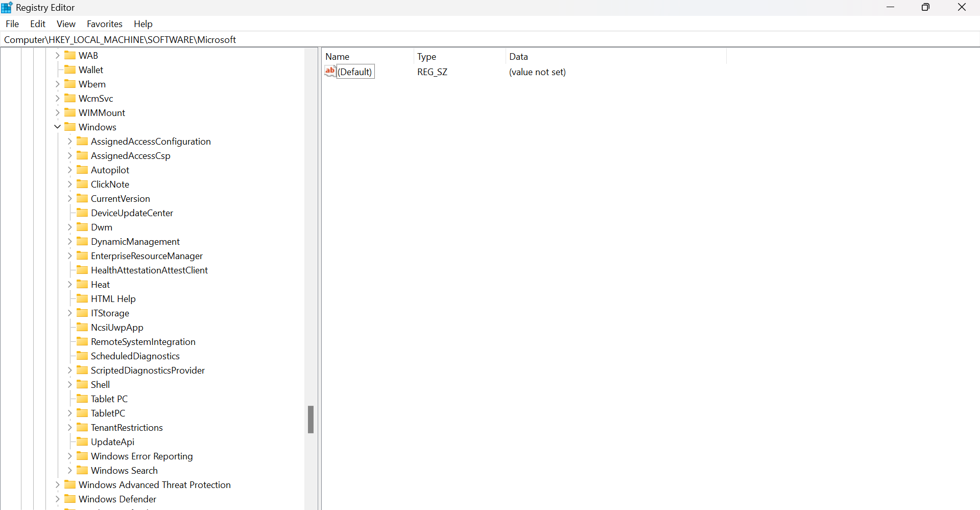Open the Edit menu

point(37,24)
